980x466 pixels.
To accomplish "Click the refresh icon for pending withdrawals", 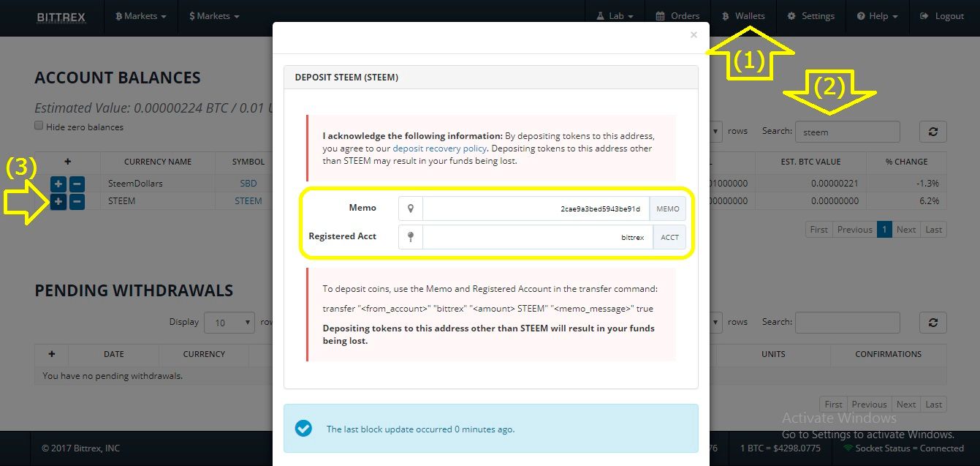I will point(933,322).
